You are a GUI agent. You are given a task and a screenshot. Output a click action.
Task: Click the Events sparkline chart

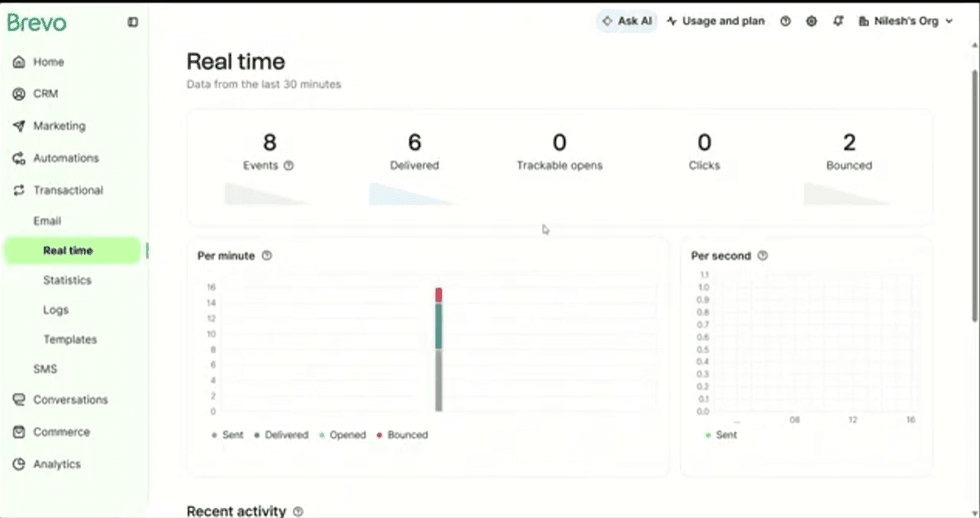click(267, 194)
